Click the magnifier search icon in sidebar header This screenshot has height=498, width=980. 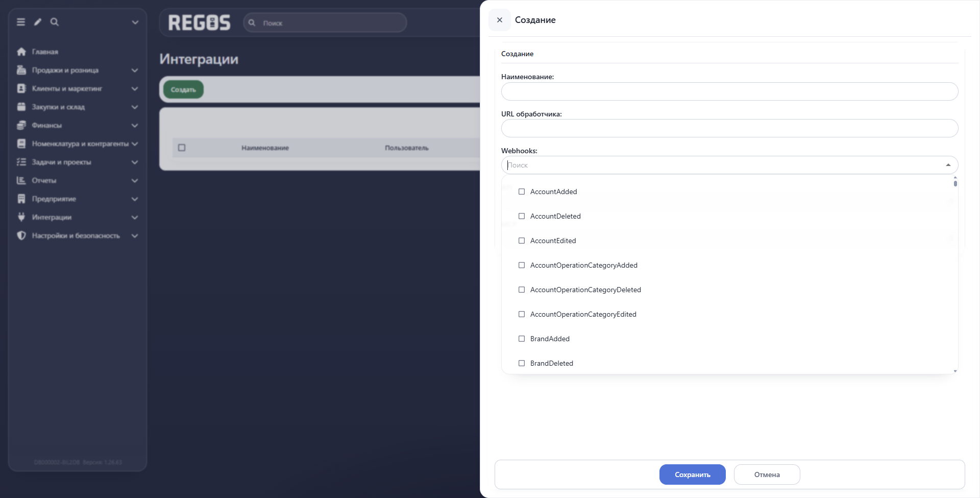click(x=55, y=22)
